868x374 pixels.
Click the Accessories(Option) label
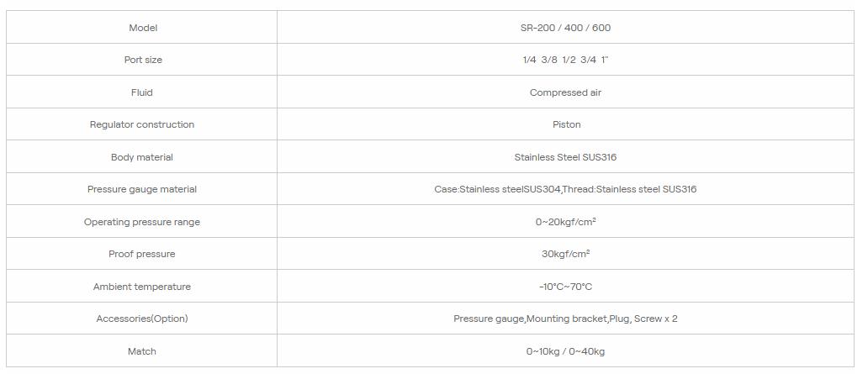click(142, 319)
